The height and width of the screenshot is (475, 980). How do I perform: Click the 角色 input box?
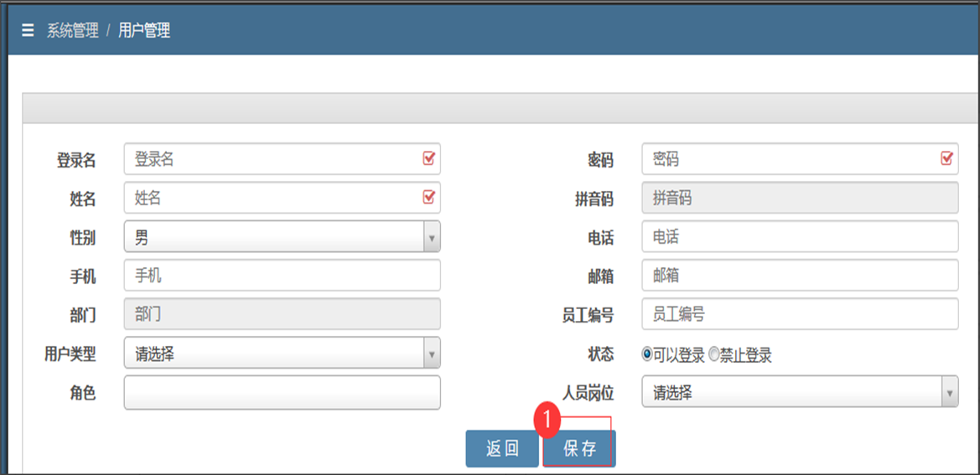click(x=282, y=393)
